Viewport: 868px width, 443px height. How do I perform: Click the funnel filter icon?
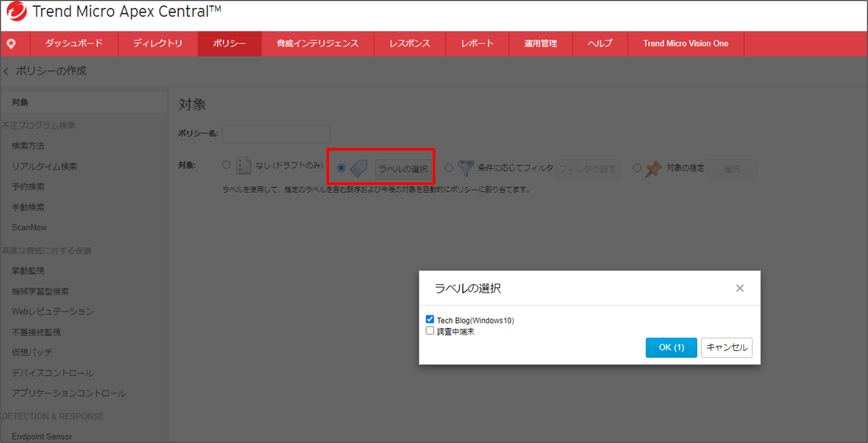466,168
